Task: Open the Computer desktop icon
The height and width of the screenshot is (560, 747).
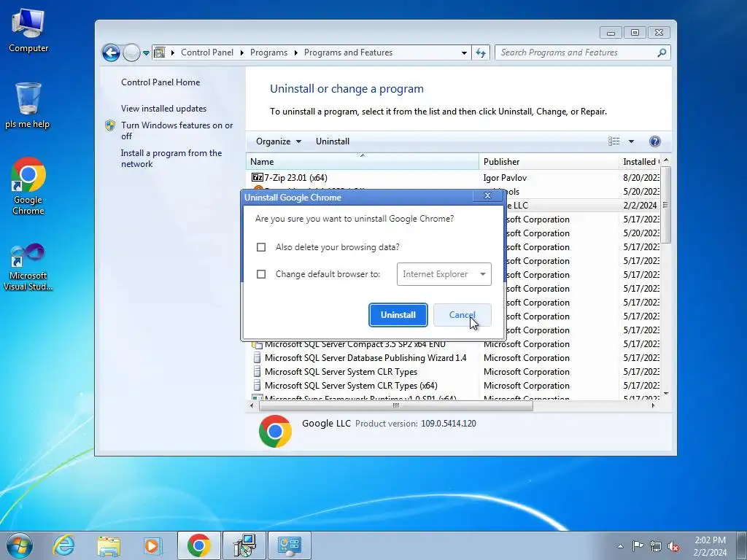Action: tap(28, 31)
